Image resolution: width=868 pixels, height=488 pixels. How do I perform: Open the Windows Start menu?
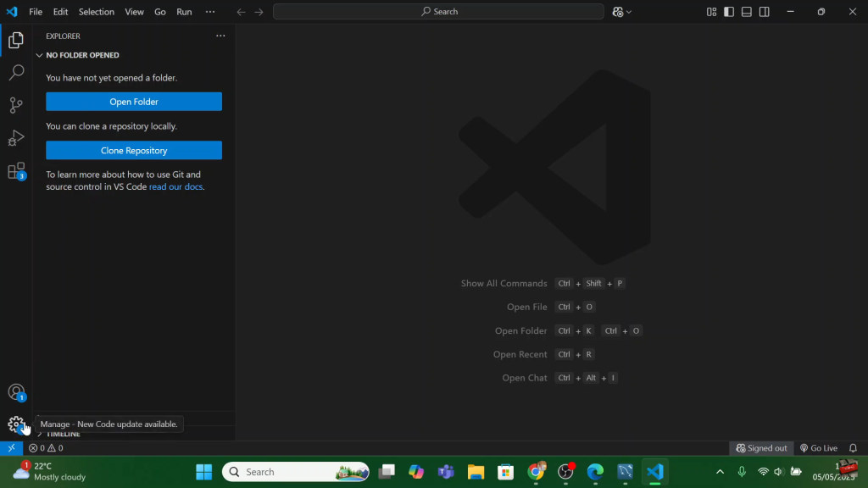tap(203, 472)
